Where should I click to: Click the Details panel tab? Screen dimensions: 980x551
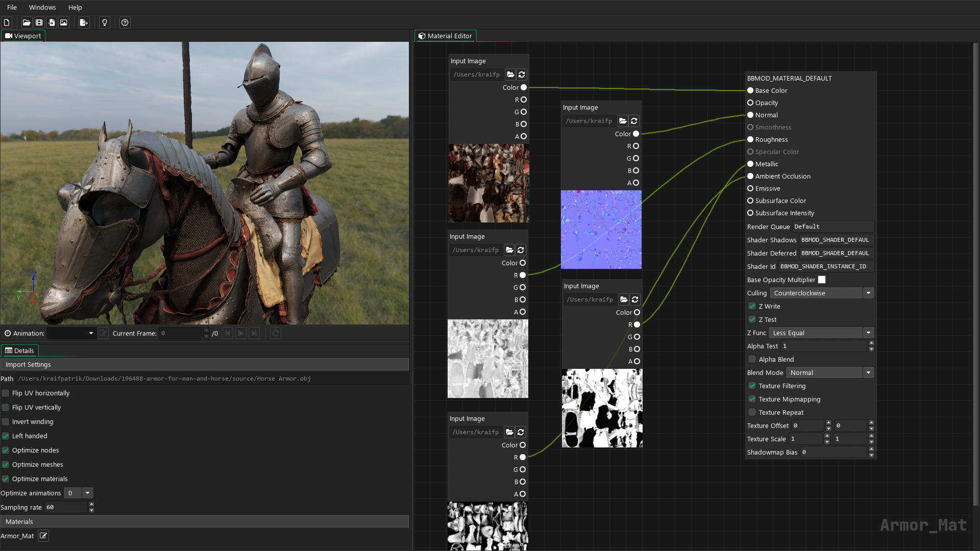[19, 350]
